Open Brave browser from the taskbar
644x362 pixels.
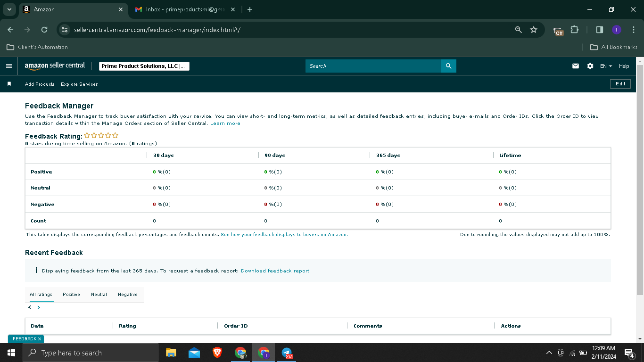pyautogui.click(x=217, y=353)
